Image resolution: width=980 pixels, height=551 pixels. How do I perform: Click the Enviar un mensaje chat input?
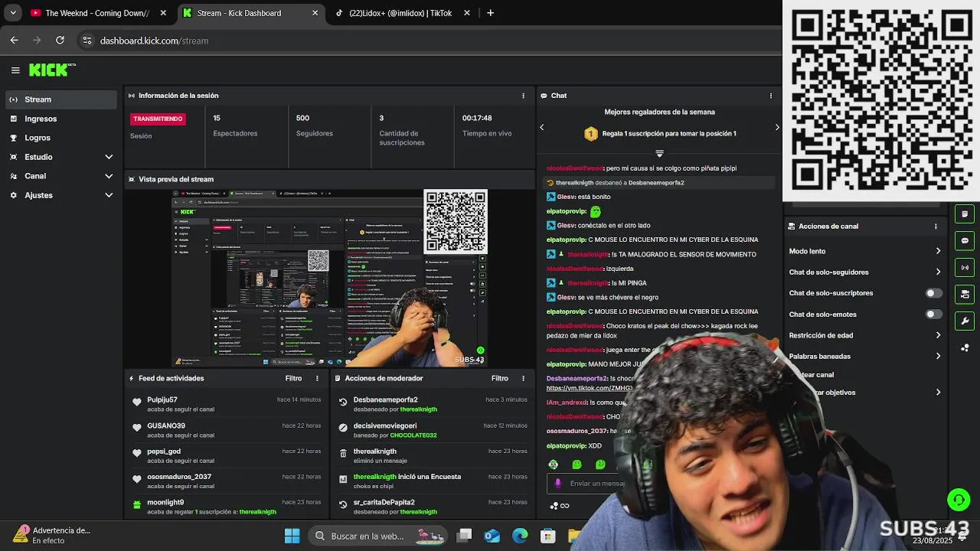coord(597,484)
